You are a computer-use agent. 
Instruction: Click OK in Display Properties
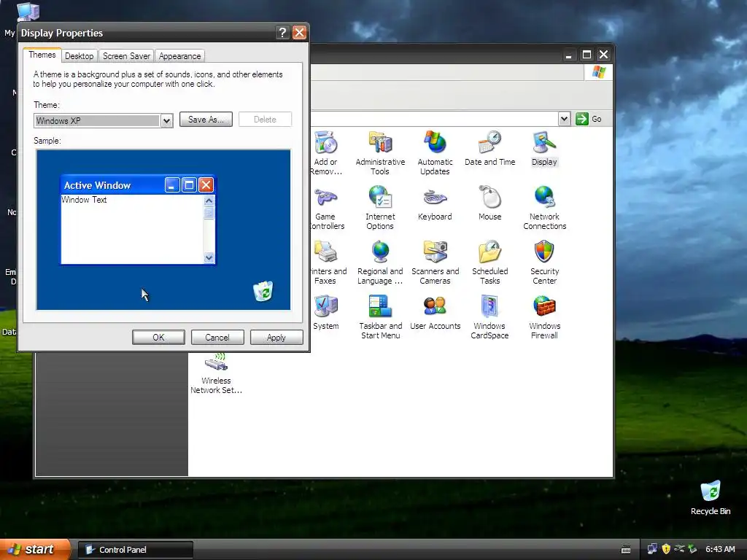(158, 337)
